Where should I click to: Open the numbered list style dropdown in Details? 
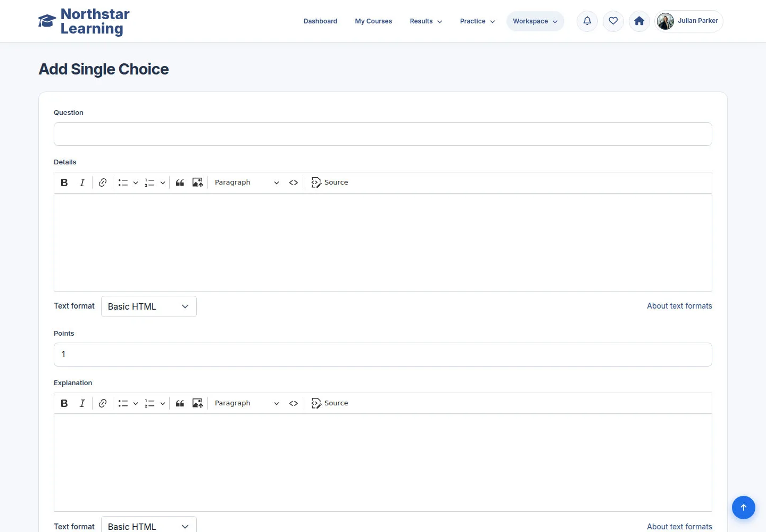[162, 182]
